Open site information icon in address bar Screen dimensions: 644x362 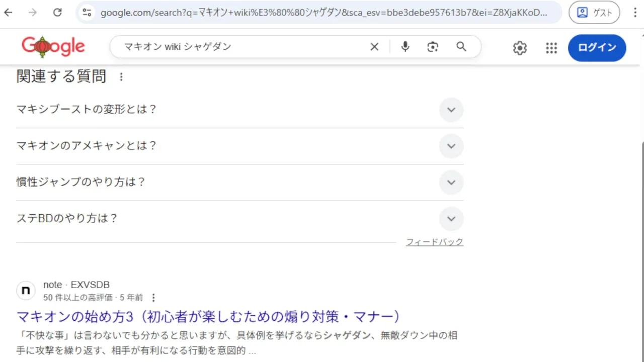point(87,13)
